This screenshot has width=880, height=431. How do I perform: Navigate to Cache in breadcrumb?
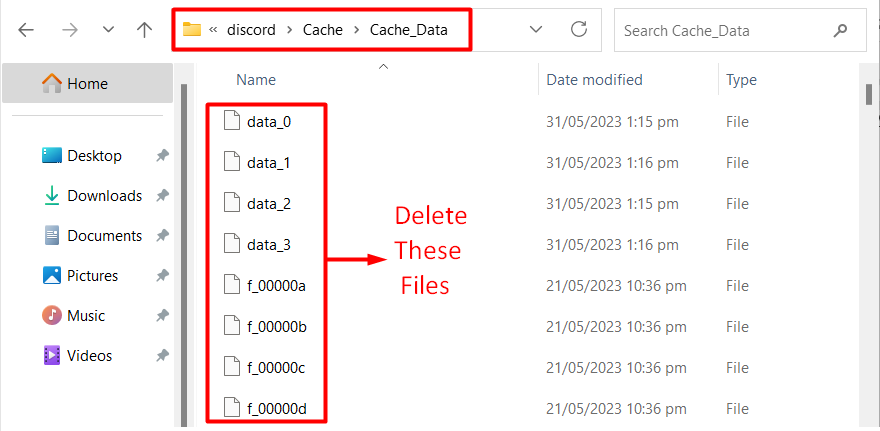coord(323,30)
